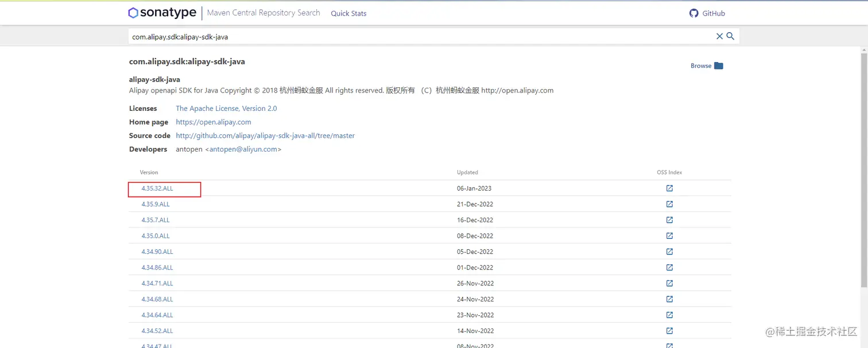
Task: Focus the artifact search input field
Action: tap(421, 36)
